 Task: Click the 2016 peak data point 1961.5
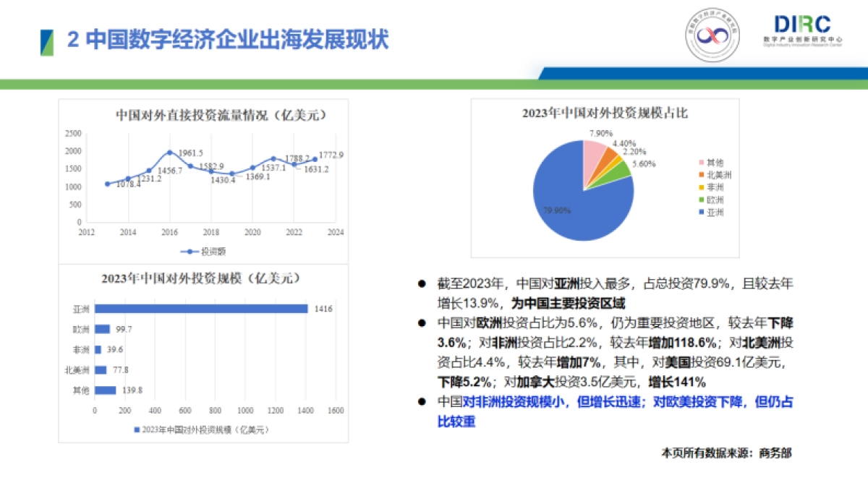pos(171,153)
